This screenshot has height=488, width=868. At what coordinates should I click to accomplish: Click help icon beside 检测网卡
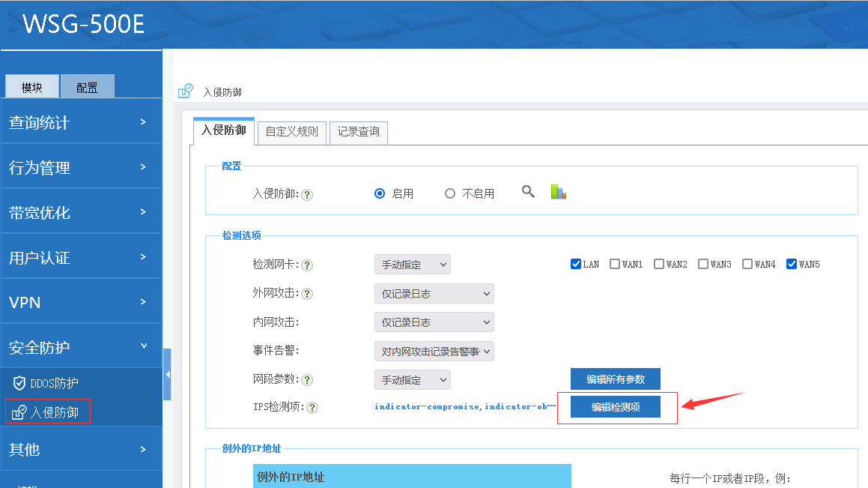307,265
